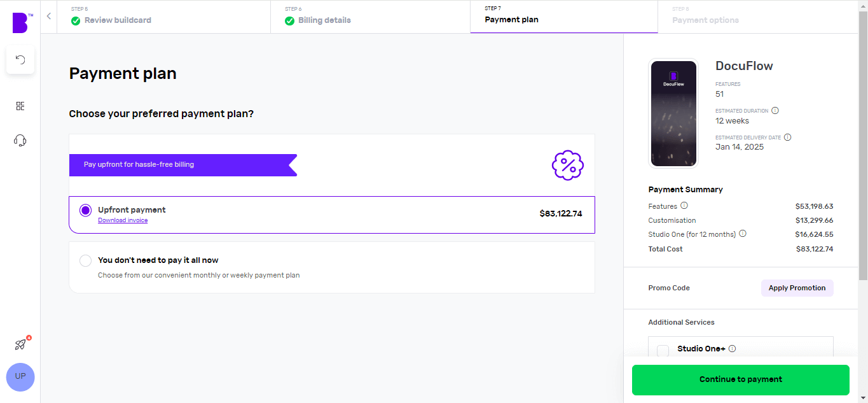Click the info icon beside Estimated Duration
Screen dimensions: 868x403
tap(775, 110)
